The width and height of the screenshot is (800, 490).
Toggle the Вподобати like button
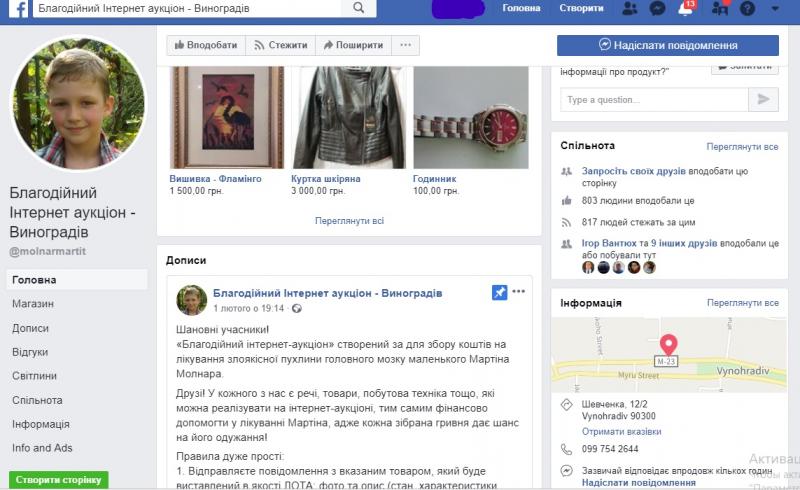point(206,45)
